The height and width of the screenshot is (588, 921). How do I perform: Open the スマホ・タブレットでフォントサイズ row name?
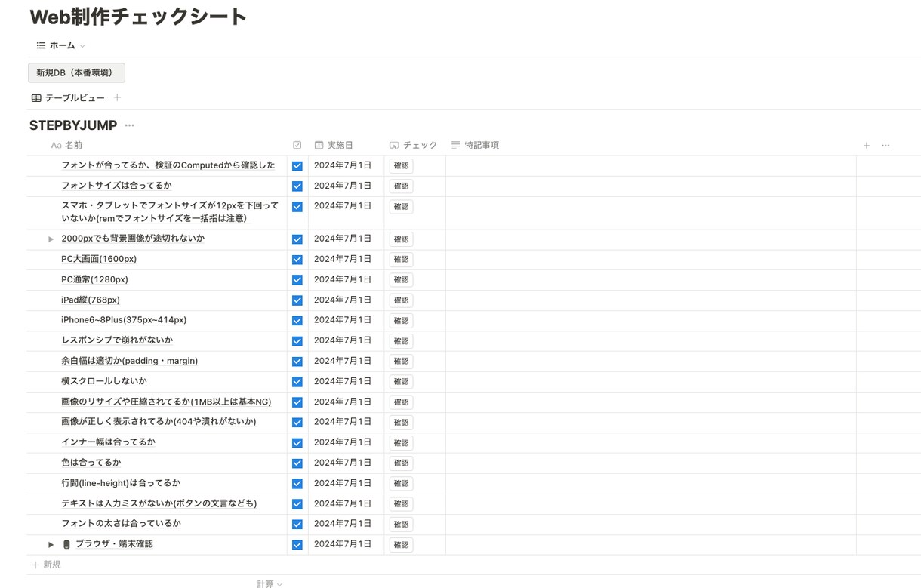tap(170, 212)
